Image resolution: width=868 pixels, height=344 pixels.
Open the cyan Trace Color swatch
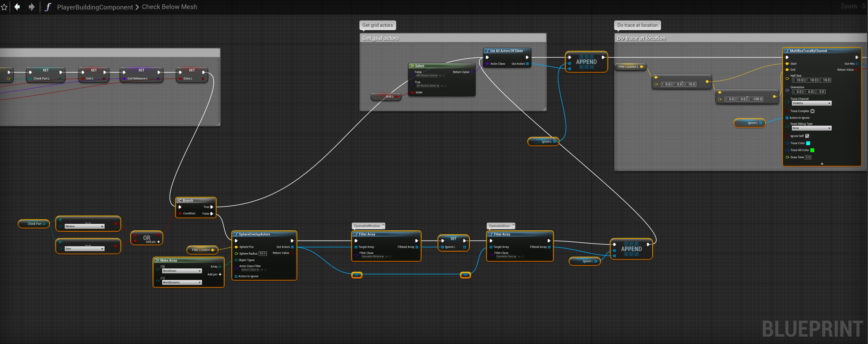coord(808,143)
